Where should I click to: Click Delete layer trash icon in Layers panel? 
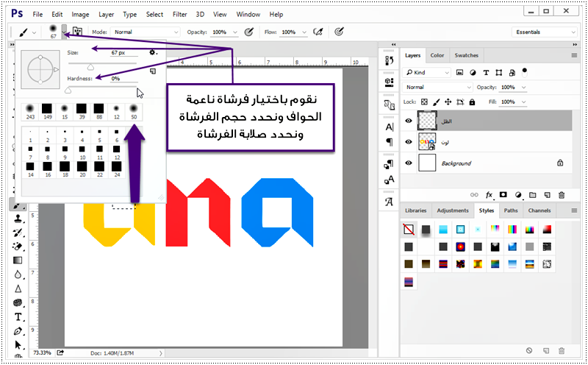click(x=562, y=195)
